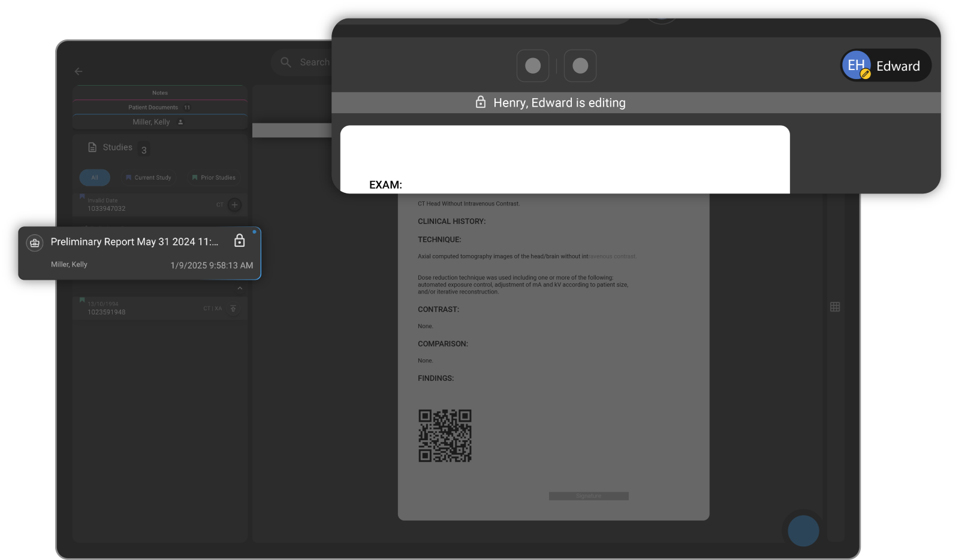Click the plus icon on study 1033947032
Viewport: 959px width, 560px height.
pos(233,205)
